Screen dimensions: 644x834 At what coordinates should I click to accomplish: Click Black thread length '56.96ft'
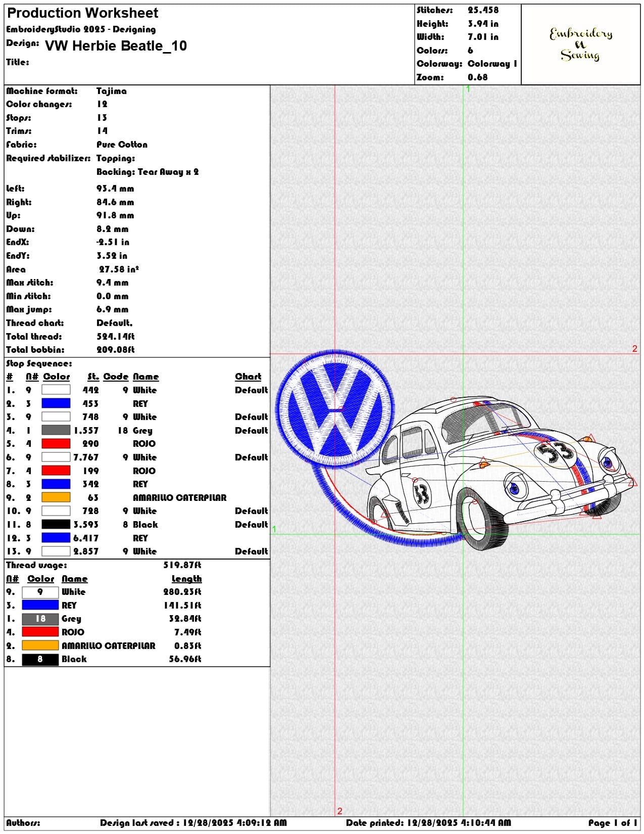click(x=185, y=659)
